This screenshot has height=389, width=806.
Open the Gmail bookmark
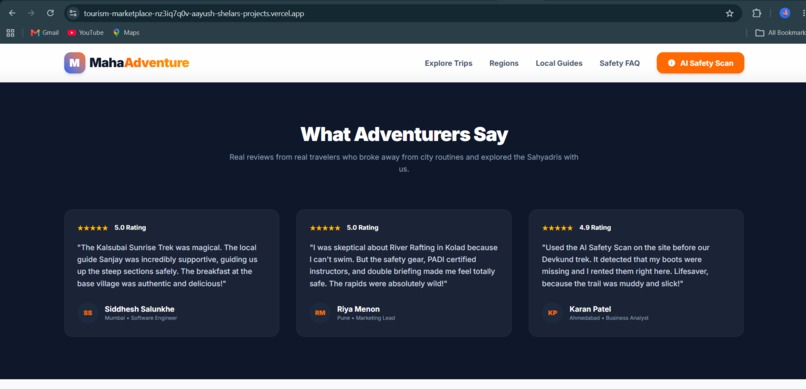click(x=45, y=32)
